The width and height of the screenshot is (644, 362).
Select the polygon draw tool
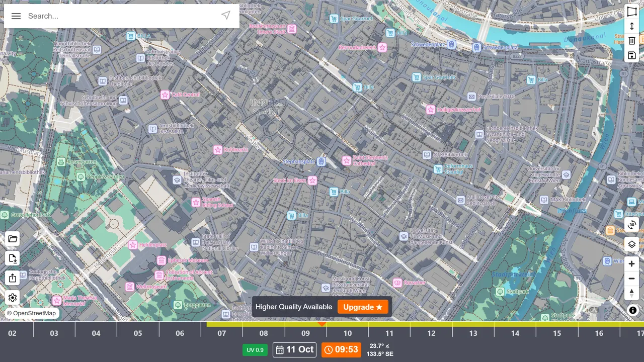(632, 12)
